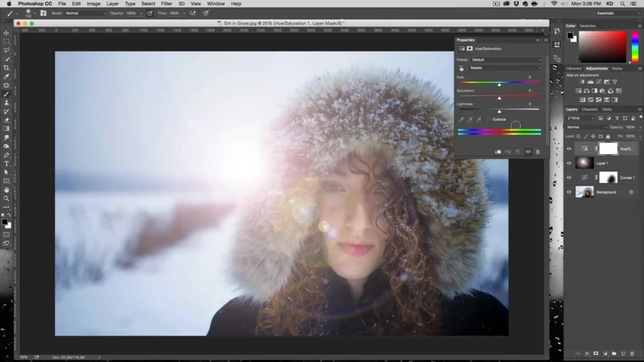644x362 pixels.
Task: Create a new layer icon
Action: (x=623, y=353)
